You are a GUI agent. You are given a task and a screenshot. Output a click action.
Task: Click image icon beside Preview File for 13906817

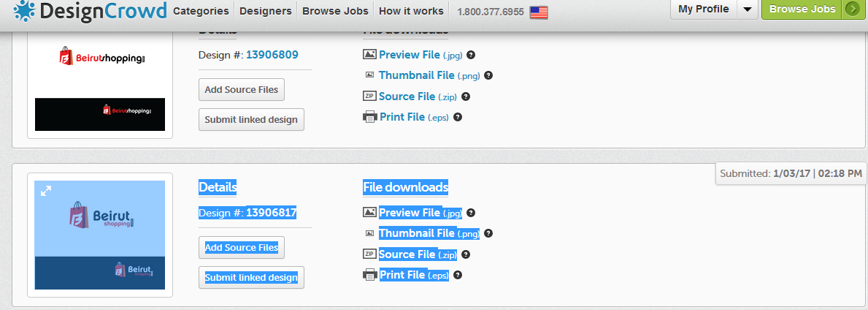coord(370,213)
